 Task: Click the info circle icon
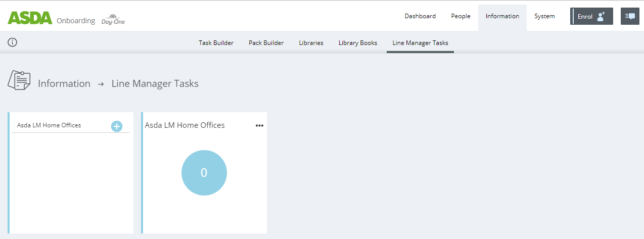coord(13,42)
